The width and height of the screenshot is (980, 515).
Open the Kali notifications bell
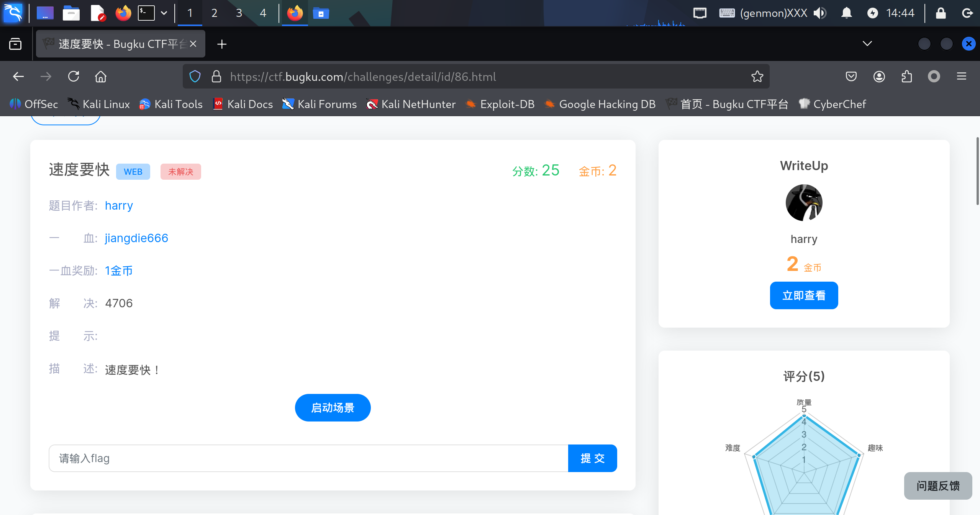[x=846, y=13]
